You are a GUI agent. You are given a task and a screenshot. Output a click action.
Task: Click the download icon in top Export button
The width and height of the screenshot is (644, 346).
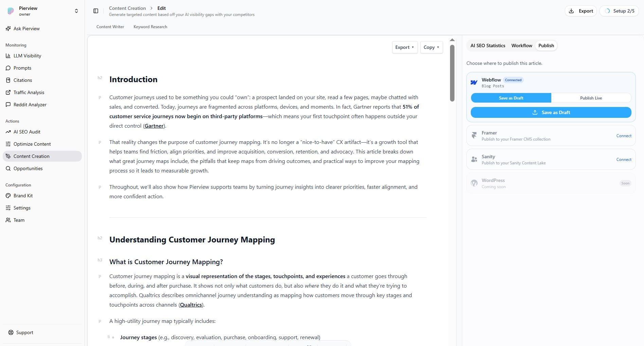571,11
